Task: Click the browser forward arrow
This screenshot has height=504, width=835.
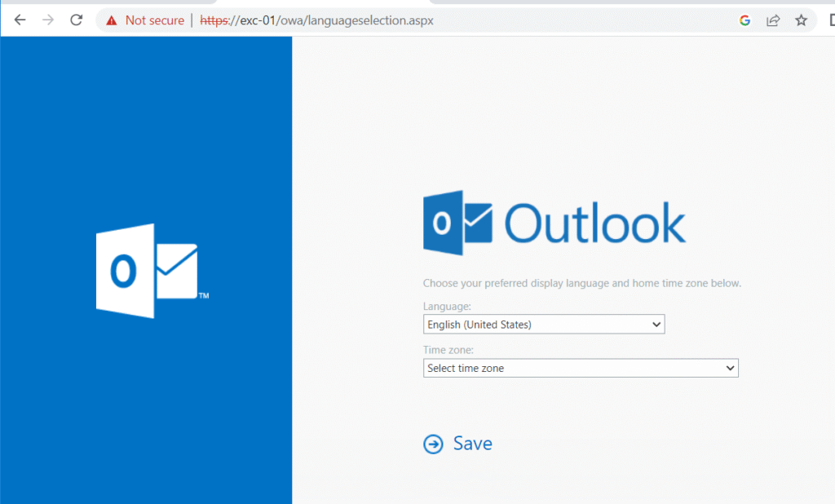Action: tap(48, 20)
